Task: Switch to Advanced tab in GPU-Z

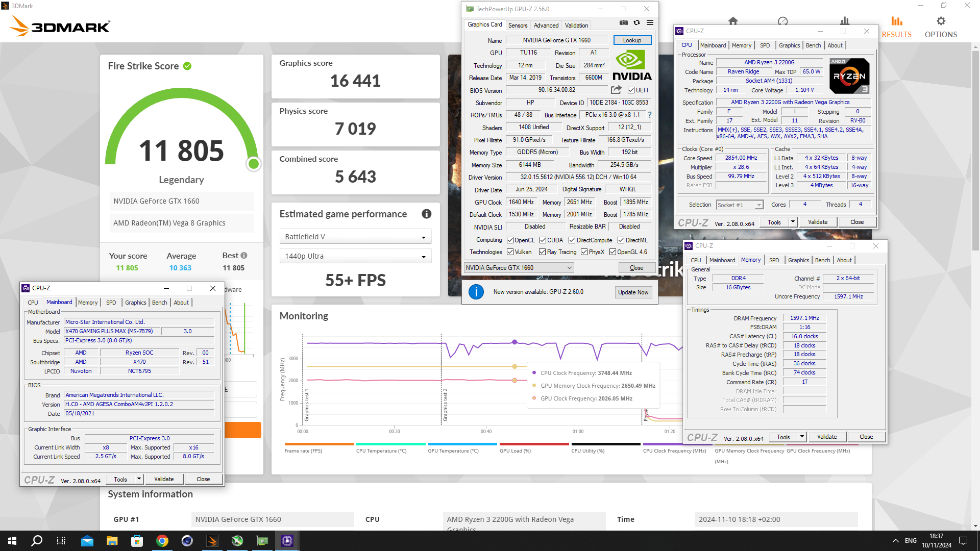Action: [x=546, y=26]
